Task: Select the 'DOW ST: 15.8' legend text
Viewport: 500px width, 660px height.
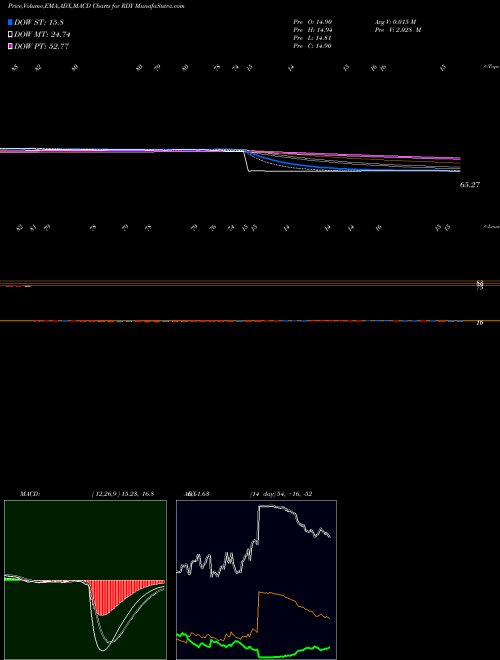Action: coord(39,22)
